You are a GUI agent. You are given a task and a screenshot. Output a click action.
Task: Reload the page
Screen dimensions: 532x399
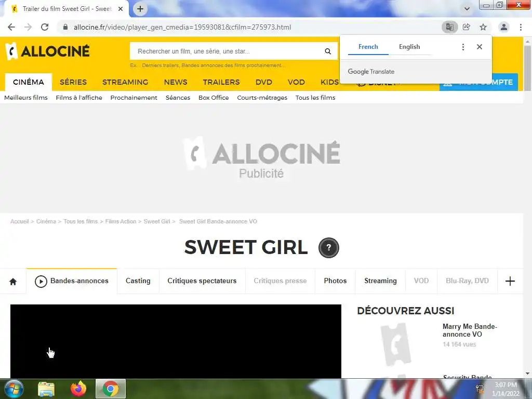click(x=45, y=27)
